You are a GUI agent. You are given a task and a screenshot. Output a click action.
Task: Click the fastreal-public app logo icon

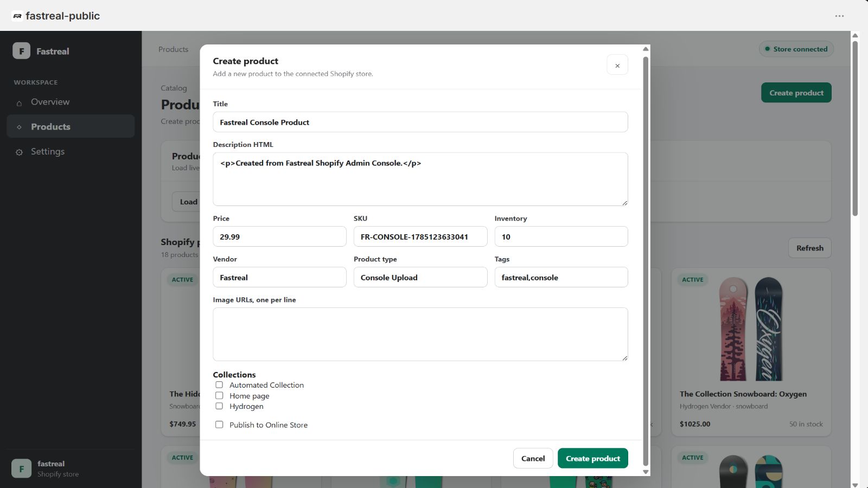(x=17, y=16)
